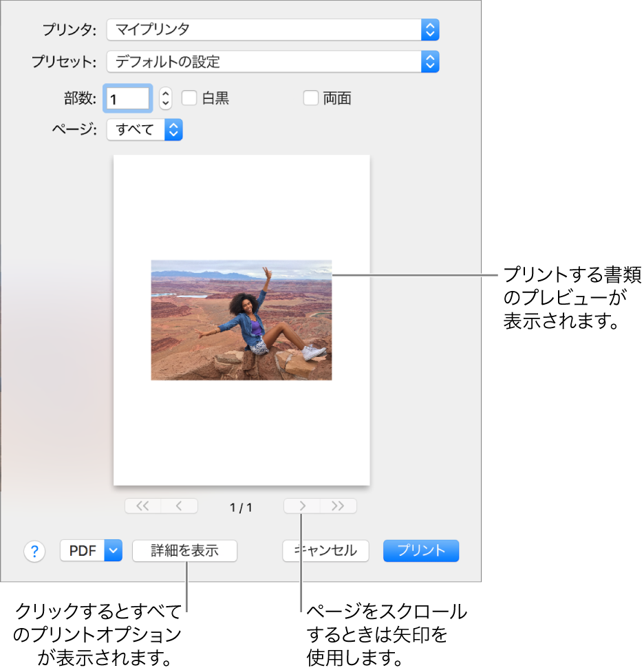The image size is (644, 670).
Task: Select the 部数 input field
Action: click(x=127, y=98)
